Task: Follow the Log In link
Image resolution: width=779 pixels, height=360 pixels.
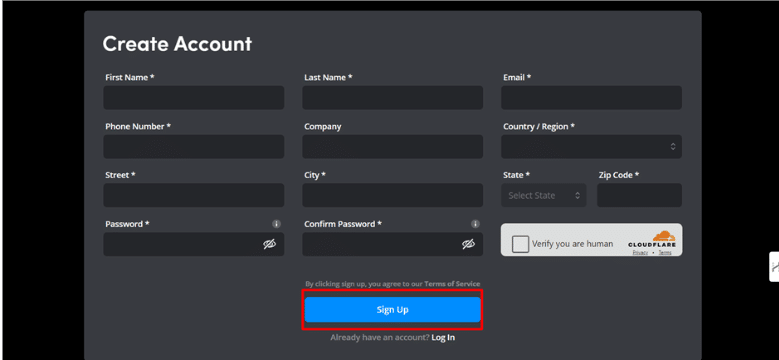Action: tap(443, 338)
